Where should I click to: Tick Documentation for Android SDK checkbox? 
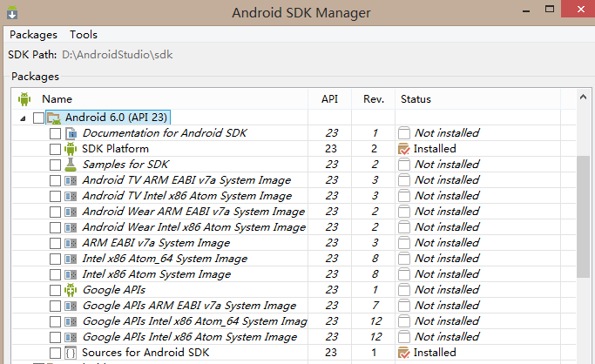coord(55,133)
